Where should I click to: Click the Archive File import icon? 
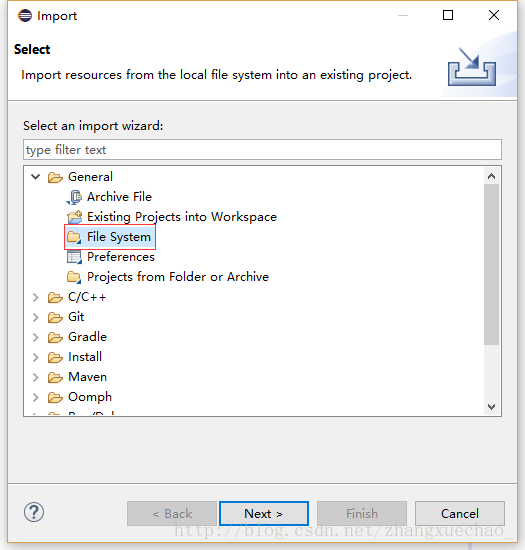pos(74,197)
